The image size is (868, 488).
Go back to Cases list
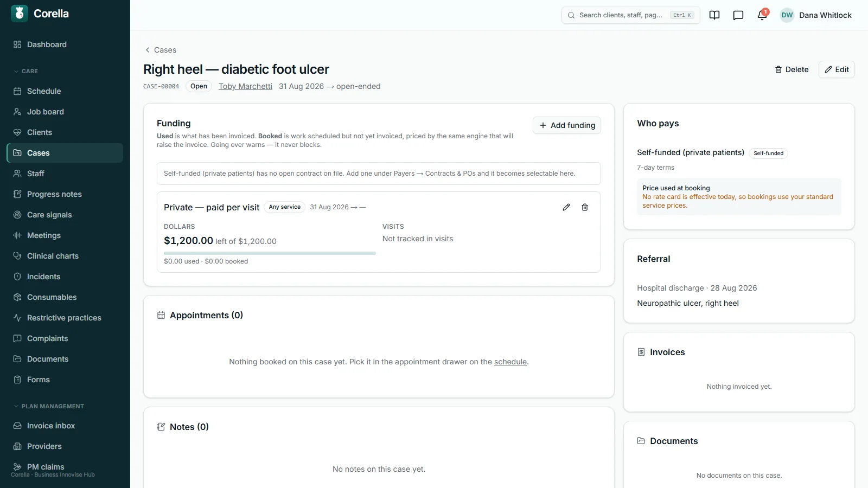click(x=161, y=50)
